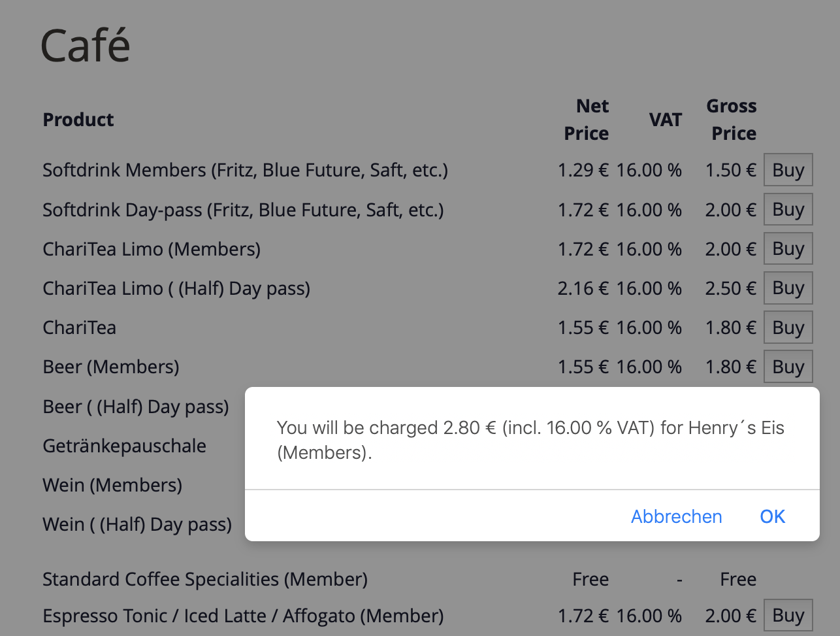840x636 pixels.
Task: Click the Beer (Half) Day pass label
Action: (x=135, y=406)
